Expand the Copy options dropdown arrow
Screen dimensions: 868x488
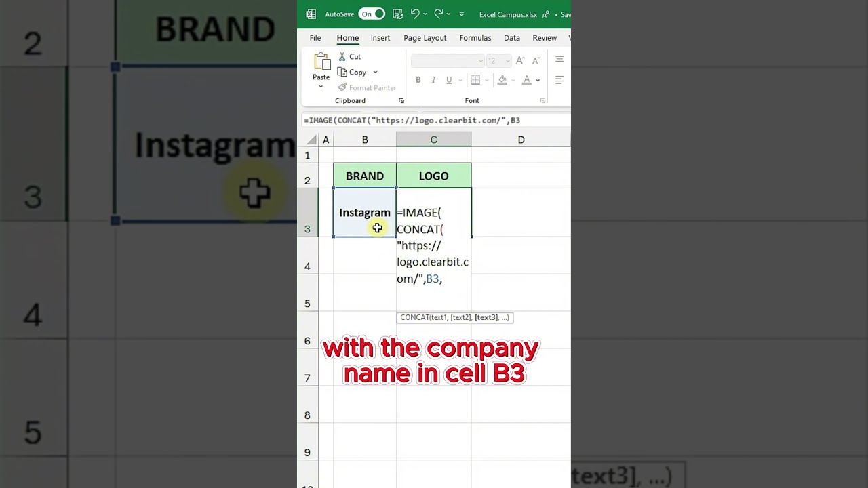375,73
